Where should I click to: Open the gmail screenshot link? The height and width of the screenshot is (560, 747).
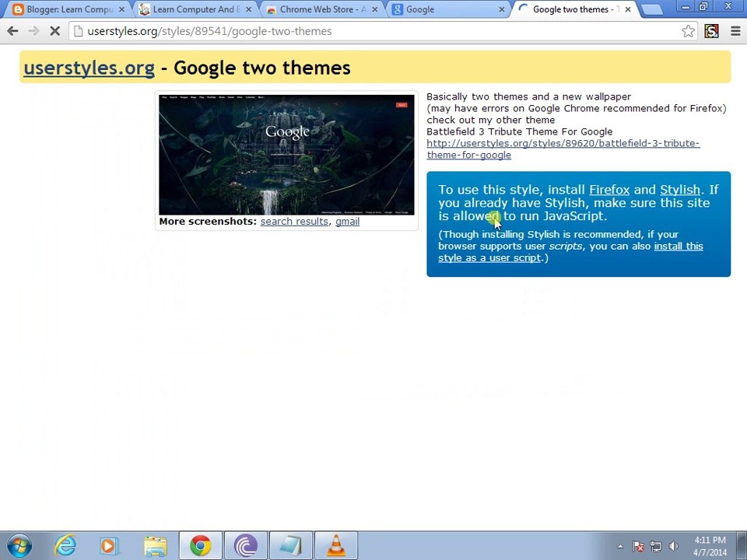point(347,222)
